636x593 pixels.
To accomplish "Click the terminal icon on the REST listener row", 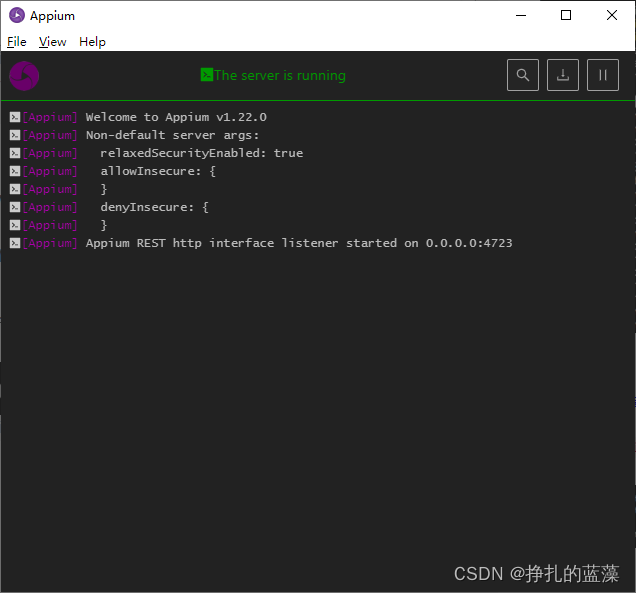I will pos(15,243).
